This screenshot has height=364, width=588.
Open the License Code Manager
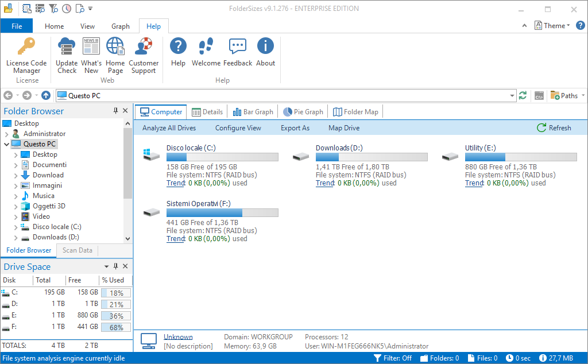click(26, 56)
